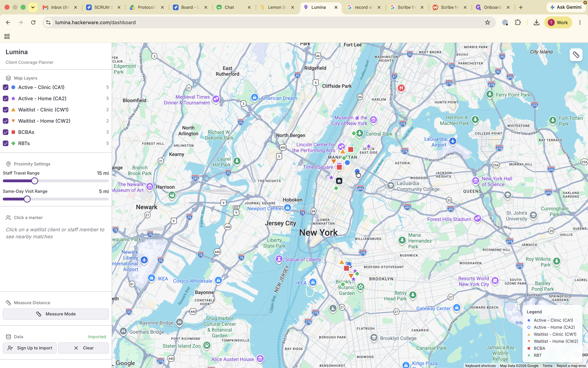Viewport: 588px width, 368px height.
Task: Click the '15 mi' travel range value
Action: [103, 173]
